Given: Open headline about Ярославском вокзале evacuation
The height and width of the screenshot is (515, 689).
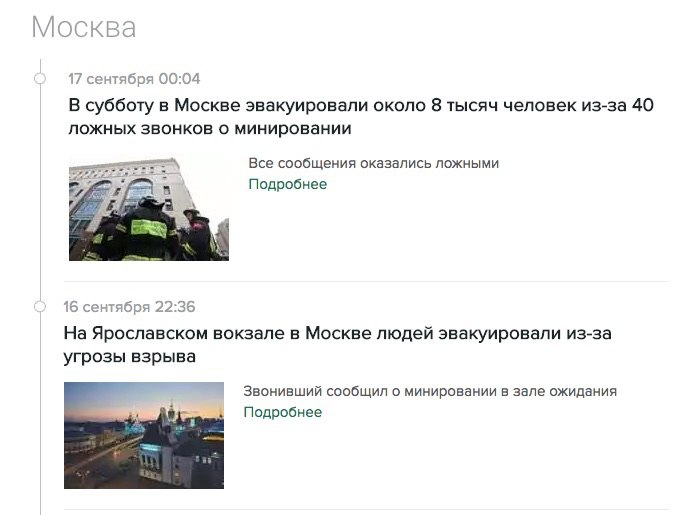Looking at the screenshot, I should [337, 345].
